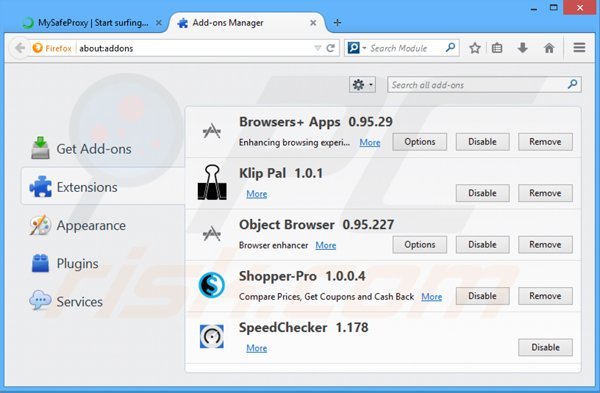
Task: Click the Object Browser extension icon
Action: click(212, 234)
